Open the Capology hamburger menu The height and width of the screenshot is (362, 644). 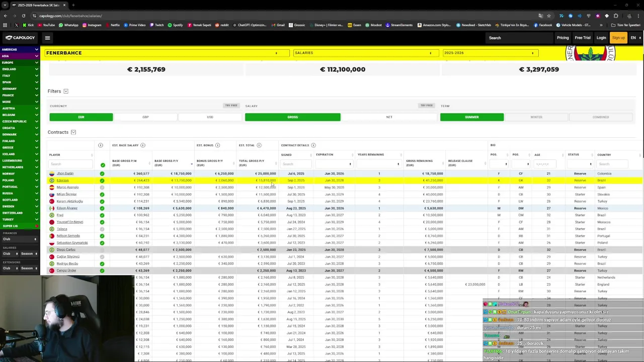47,38
